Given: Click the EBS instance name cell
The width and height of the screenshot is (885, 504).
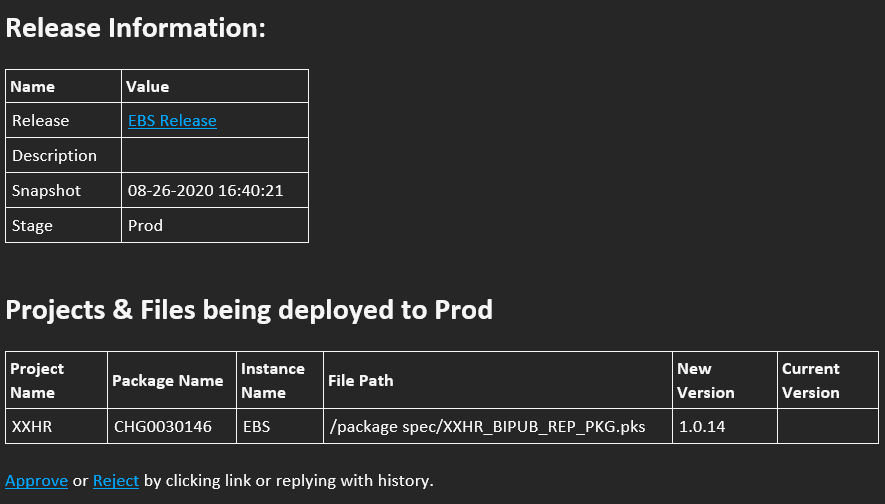Looking at the screenshot, I should point(280,426).
